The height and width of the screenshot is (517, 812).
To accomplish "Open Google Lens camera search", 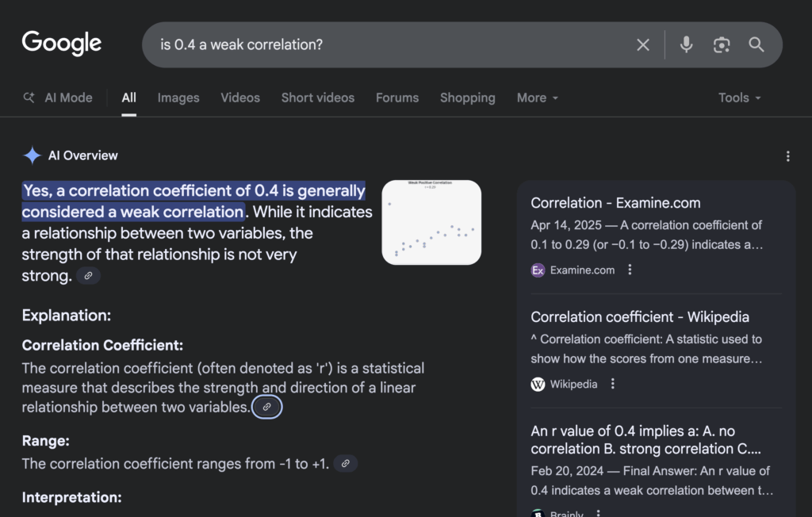I will click(x=721, y=44).
